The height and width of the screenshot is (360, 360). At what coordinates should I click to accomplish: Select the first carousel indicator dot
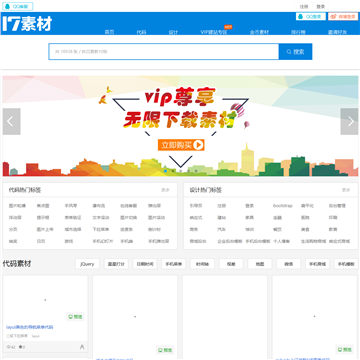pyautogui.click(x=166, y=171)
